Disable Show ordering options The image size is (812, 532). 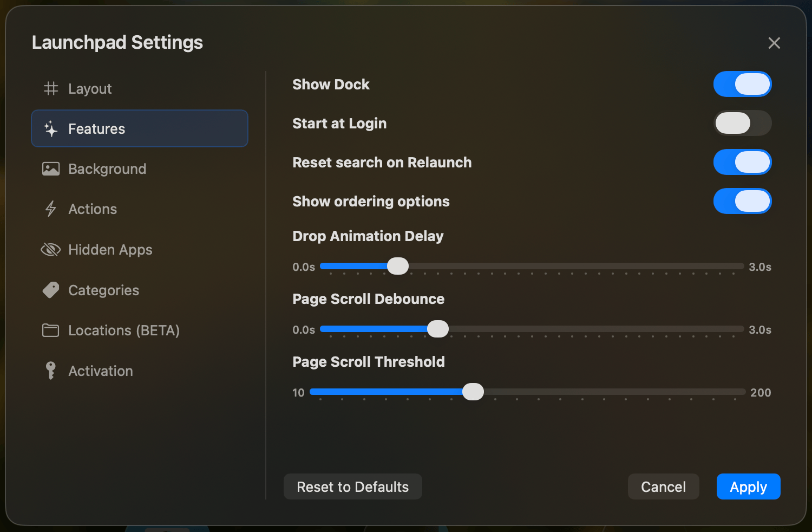(x=743, y=201)
